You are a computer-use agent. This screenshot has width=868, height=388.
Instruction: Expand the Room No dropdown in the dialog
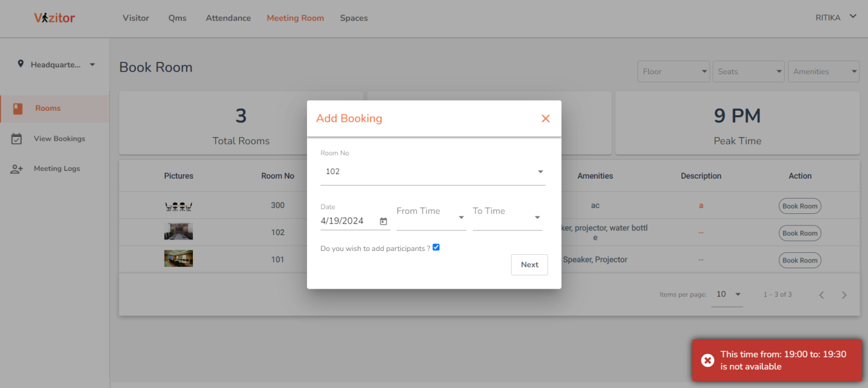[540, 171]
